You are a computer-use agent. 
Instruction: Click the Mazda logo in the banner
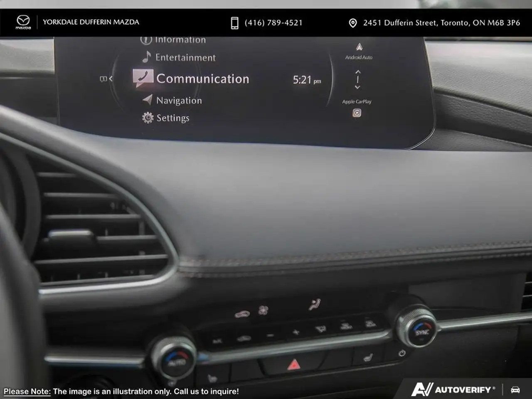coord(23,22)
